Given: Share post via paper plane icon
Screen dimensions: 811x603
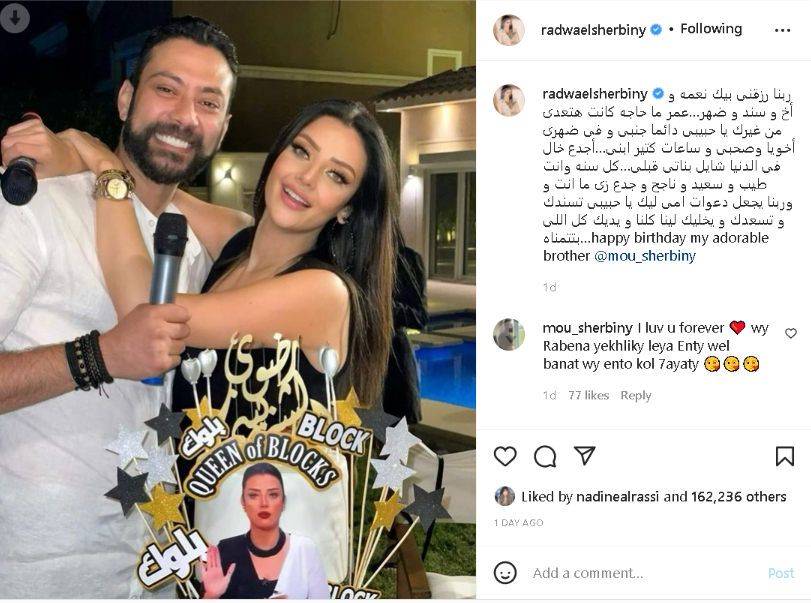Looking at the screenshot, I should [x=584, y=456].
